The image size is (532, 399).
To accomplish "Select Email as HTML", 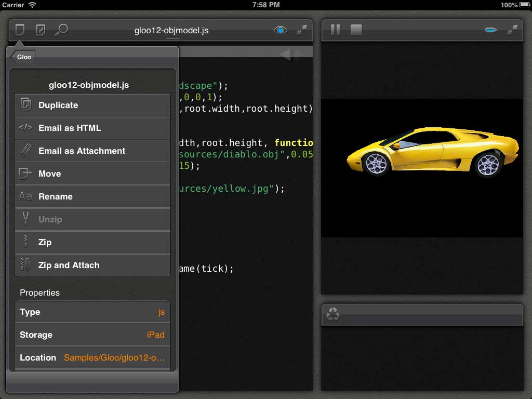I will [x=92, y=128].
